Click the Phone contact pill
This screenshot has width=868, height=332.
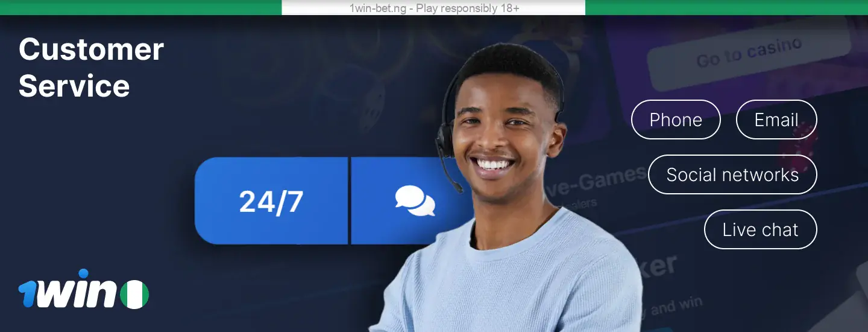click(x=676, y=120)
